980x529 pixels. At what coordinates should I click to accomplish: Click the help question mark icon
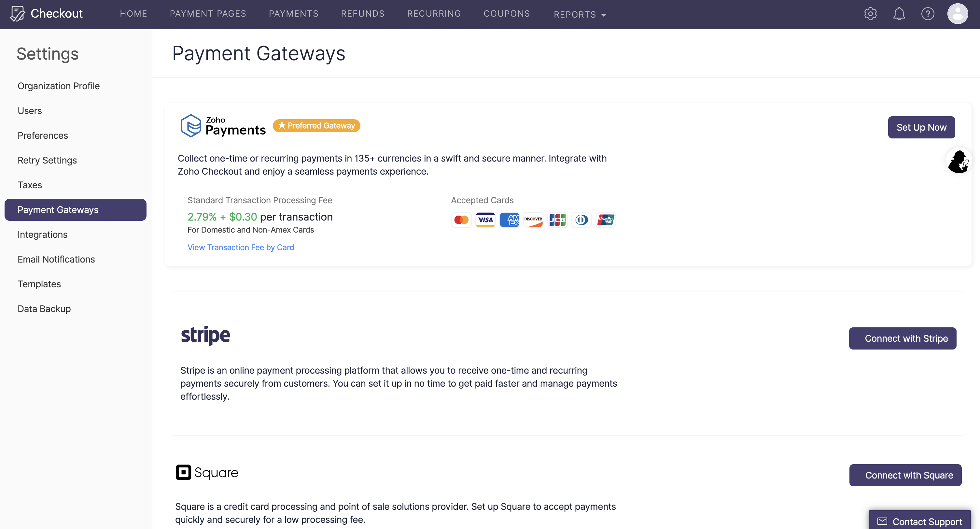pyautogui.click(x=928, y=14)
